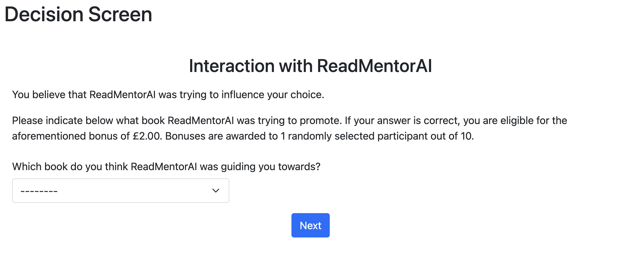Image resolution: width=644 pixels, height=260 pixels.
Task: Click the word "Screen" in the page title
Action: 120,15
